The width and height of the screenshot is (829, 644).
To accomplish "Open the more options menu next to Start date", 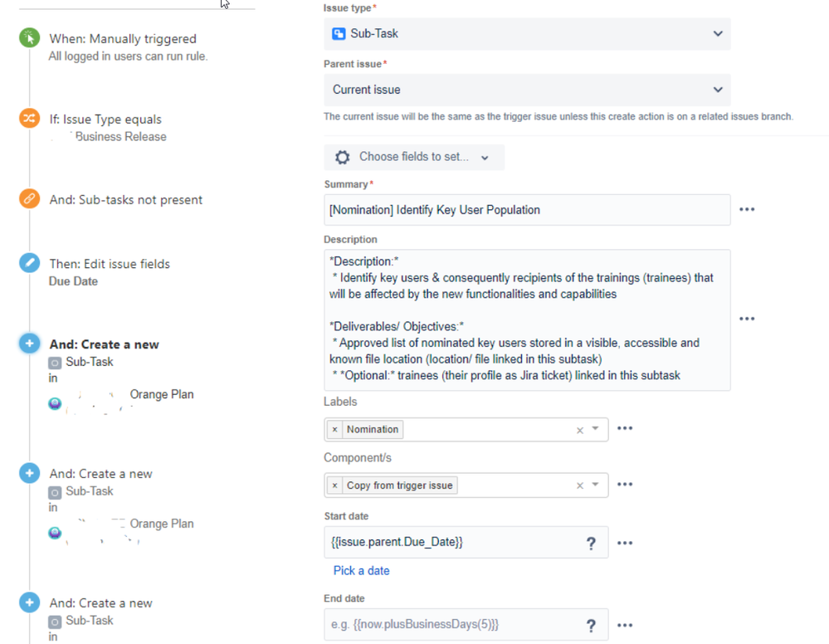I will (625, 543).
